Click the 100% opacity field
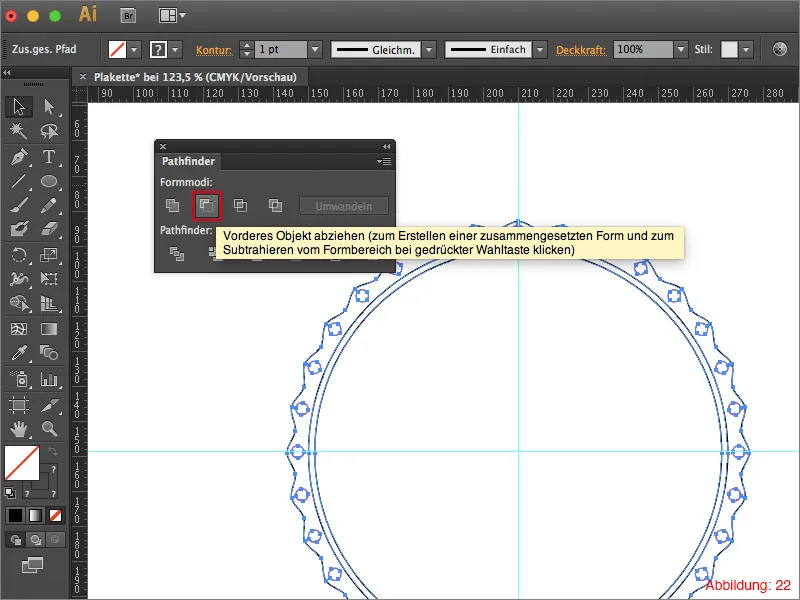Image resolution: width=800 pixels, height=600 pixels. (643, 50)
